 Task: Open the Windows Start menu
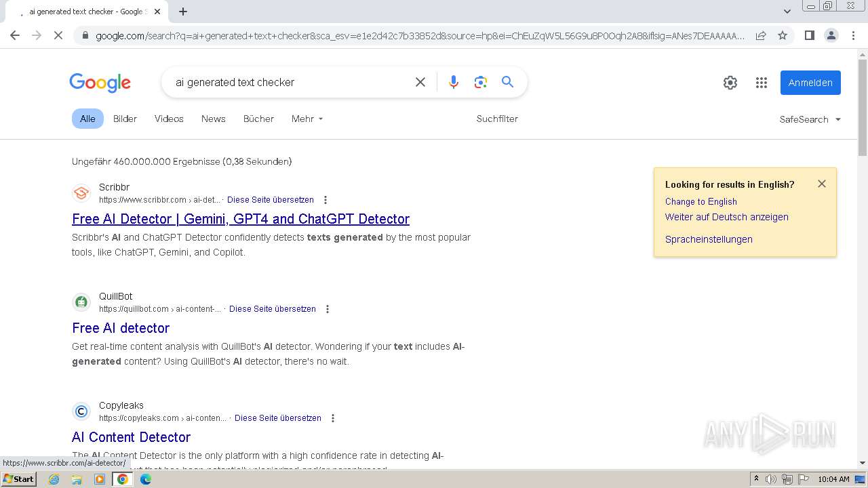click(x=19, y=479)
